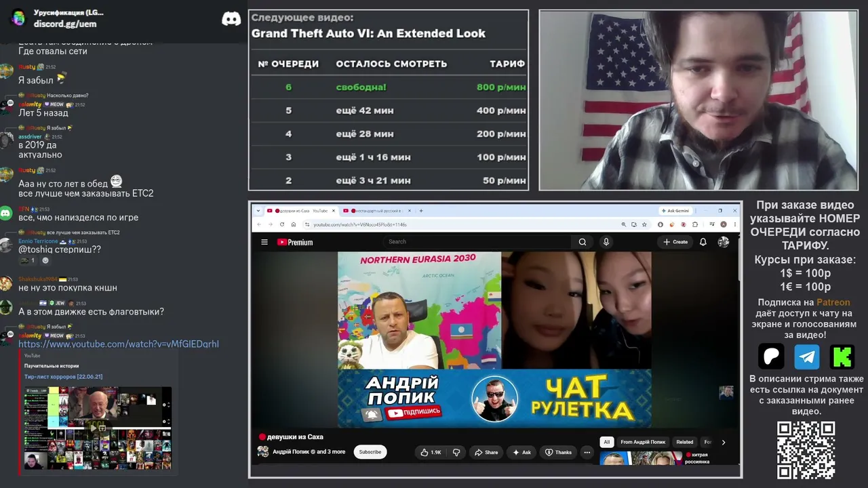This screenshot has width=868, height=488.
Task: Click the Chrome address bar URL
Action: click(360, 224)
